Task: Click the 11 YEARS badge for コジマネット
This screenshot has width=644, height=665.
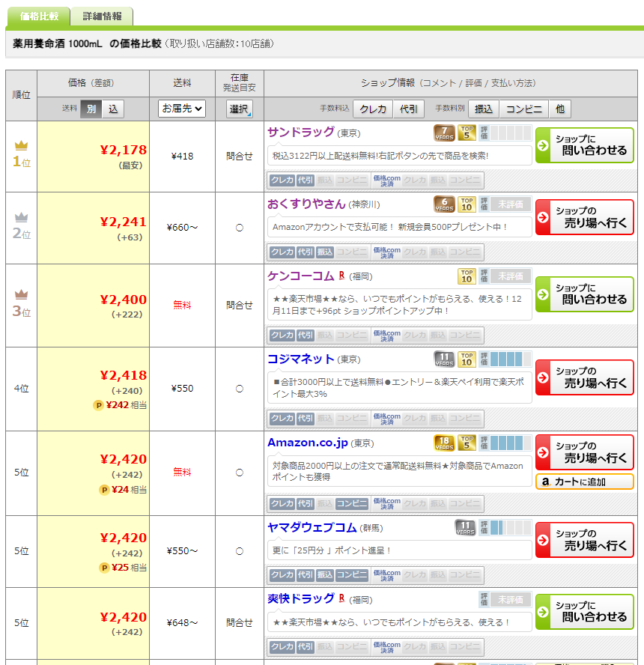Action: (444, 359)
